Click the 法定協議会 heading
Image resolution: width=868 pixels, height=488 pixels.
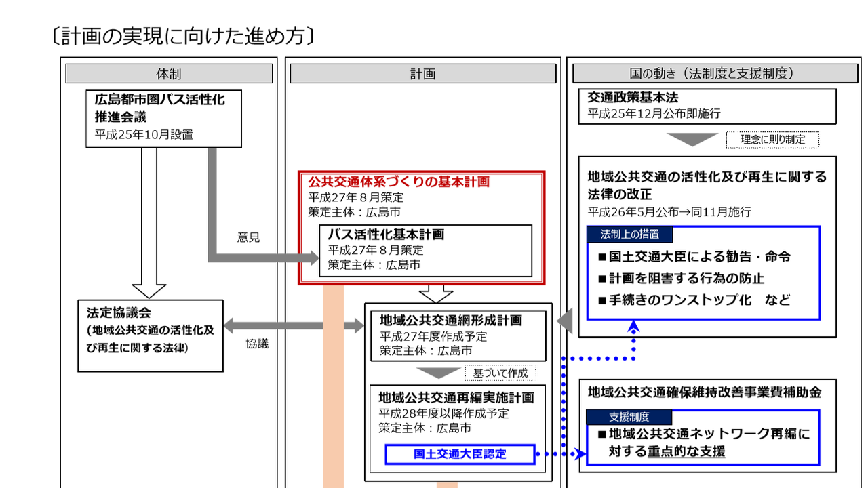[x=119, y=312]
